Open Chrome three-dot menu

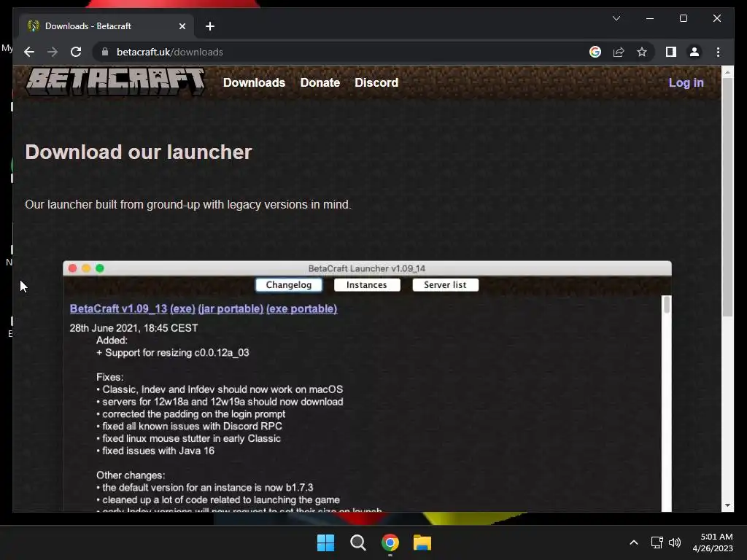point(718,52)
